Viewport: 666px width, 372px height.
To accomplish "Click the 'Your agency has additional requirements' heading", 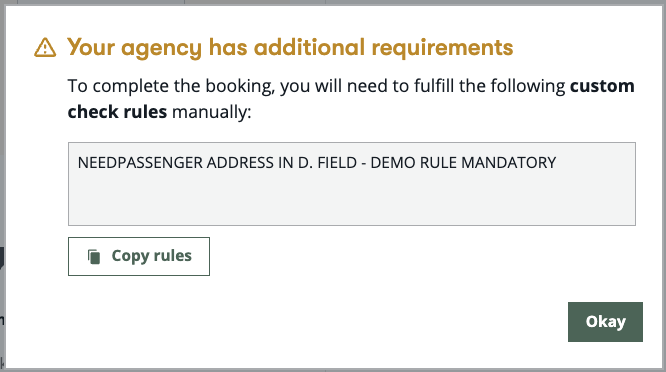I will point(290,47).
